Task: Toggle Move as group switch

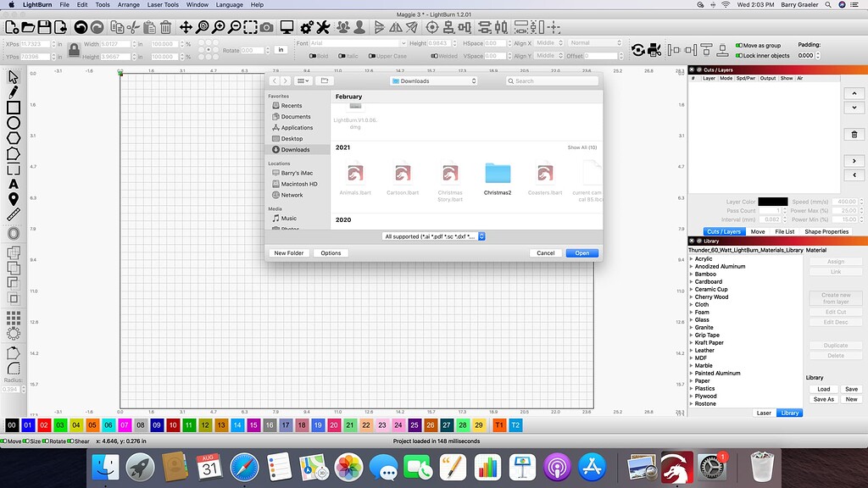Action: [738, 46]
